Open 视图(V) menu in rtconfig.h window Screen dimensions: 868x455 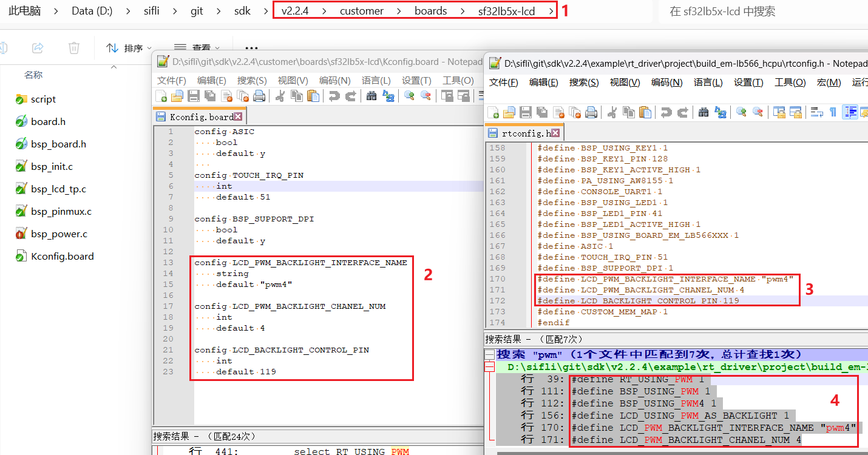point(625,83)
